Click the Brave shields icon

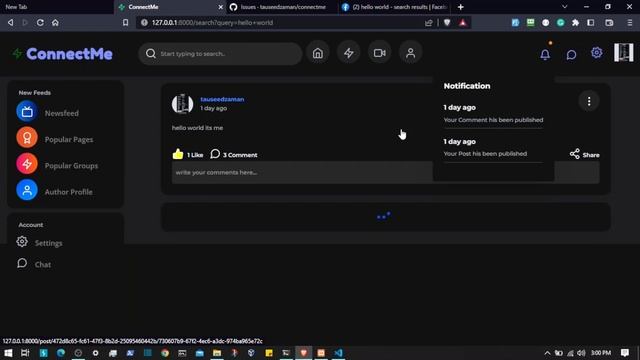coord(447,23)
